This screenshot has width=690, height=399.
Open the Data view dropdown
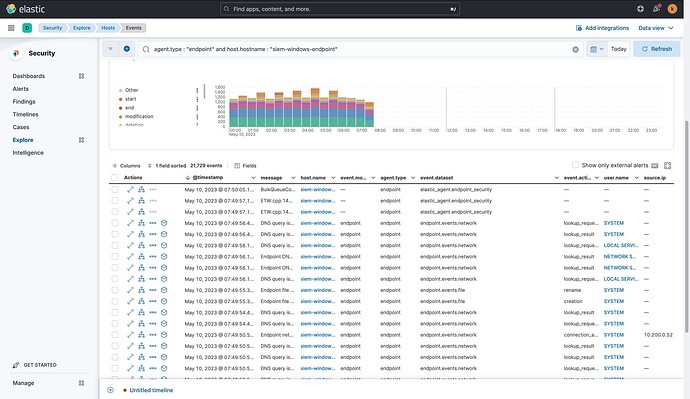pyautogui.click(x=656, y=28)
